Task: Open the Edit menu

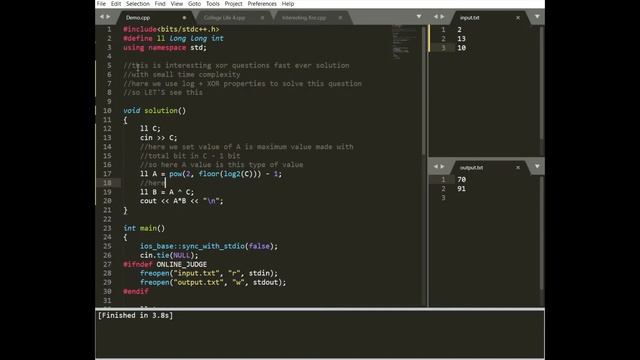Action: coord(116,4)
